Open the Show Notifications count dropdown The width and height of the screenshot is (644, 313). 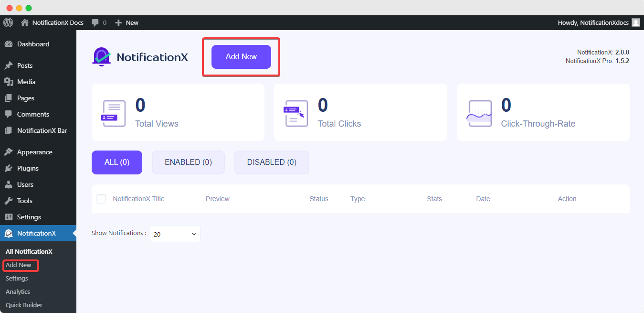[x=175, y=234]
